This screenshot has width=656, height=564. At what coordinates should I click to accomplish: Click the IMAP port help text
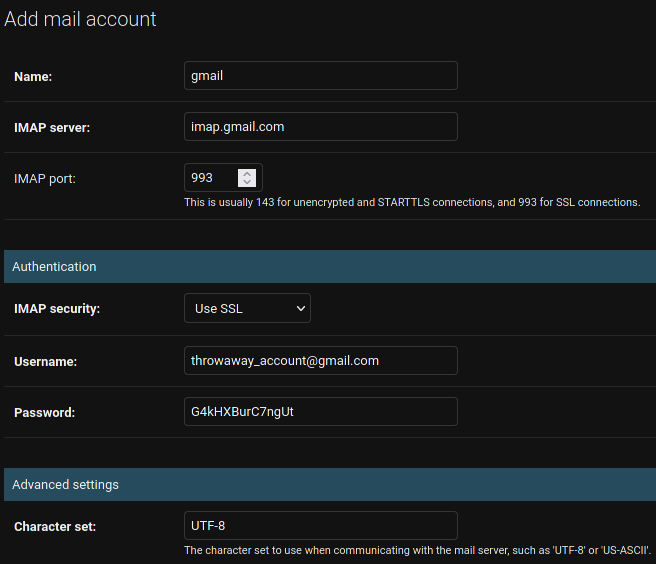click(x=412, y=203)
